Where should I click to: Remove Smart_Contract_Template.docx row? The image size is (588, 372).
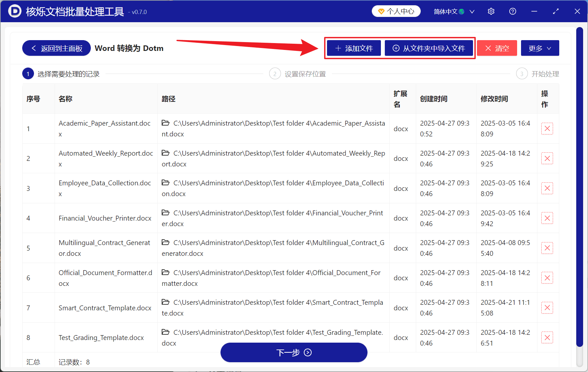pyautogui.click(x=547, y=308)
